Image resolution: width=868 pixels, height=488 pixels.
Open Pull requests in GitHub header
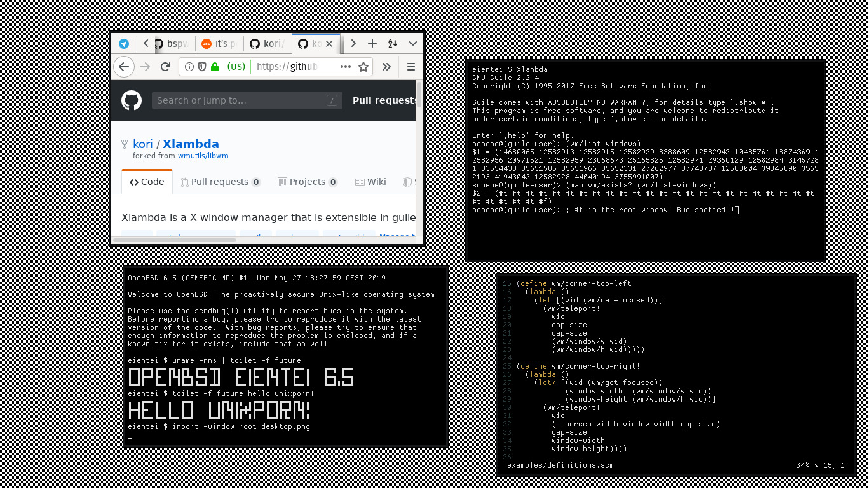384,100
